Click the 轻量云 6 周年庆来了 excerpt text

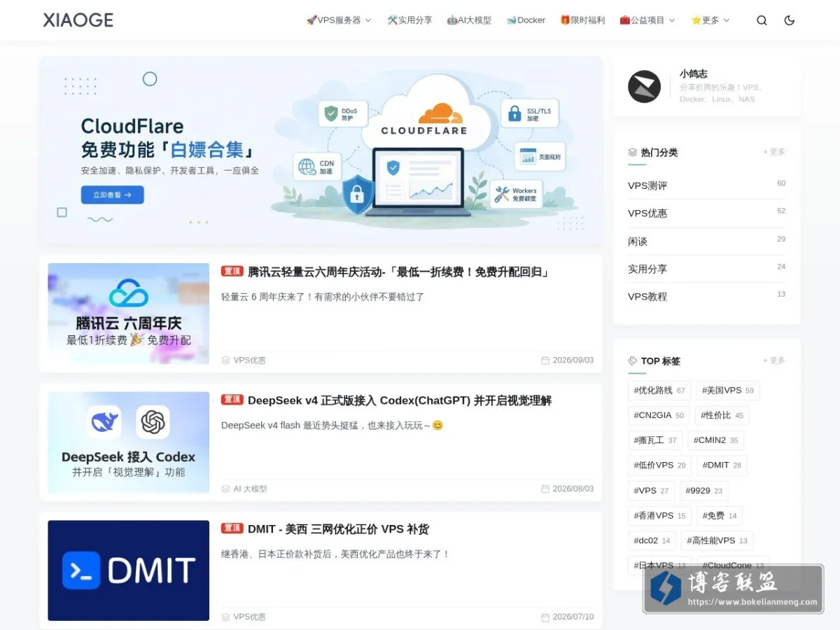(323, 297)
